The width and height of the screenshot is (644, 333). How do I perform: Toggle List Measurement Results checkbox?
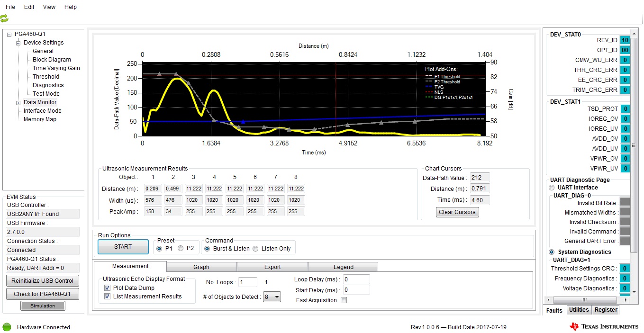click(107, 297)
